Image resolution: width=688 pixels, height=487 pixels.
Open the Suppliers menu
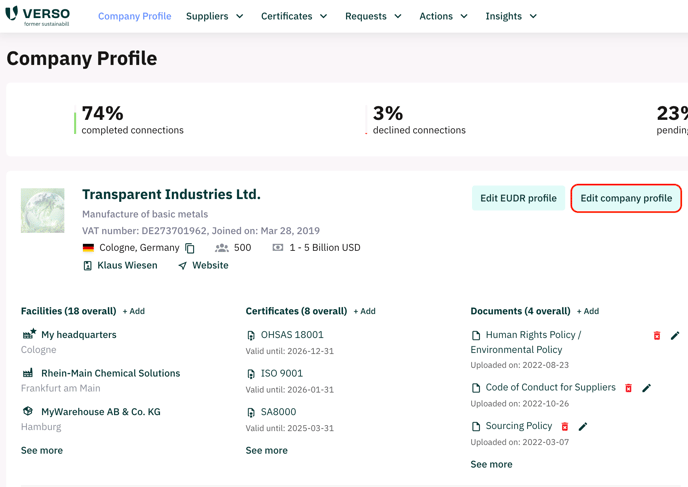(x=207, y=16)
